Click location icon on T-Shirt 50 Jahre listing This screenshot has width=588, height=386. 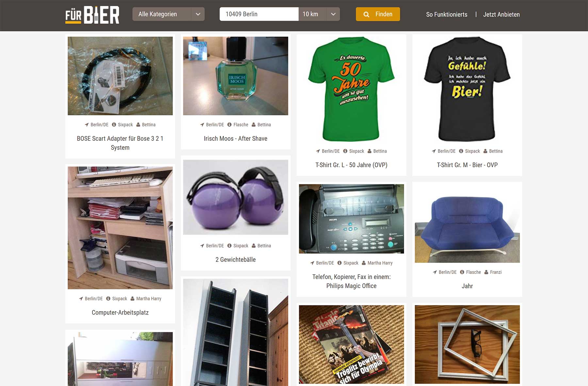(x=318, y=151)
